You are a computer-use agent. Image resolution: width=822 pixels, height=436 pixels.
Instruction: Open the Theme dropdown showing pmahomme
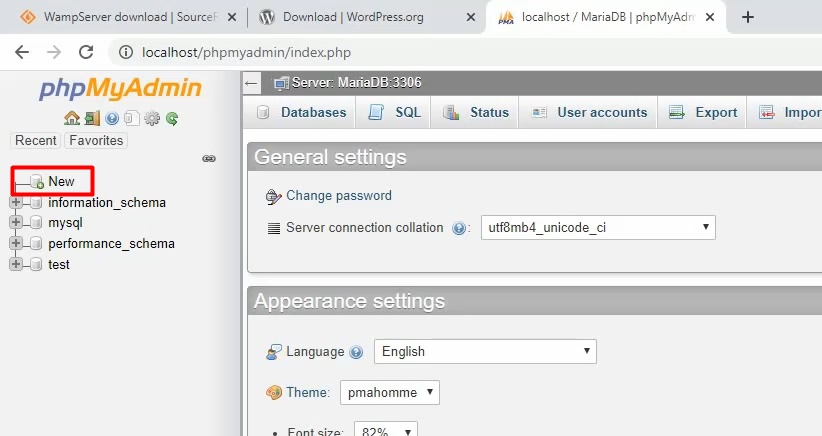pos(390,393)
